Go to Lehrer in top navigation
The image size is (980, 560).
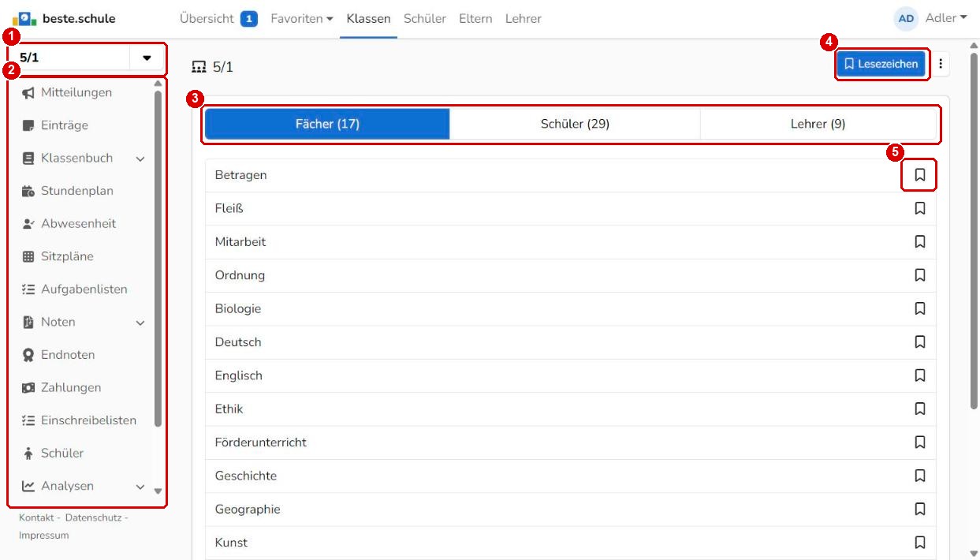coord(524,18)
